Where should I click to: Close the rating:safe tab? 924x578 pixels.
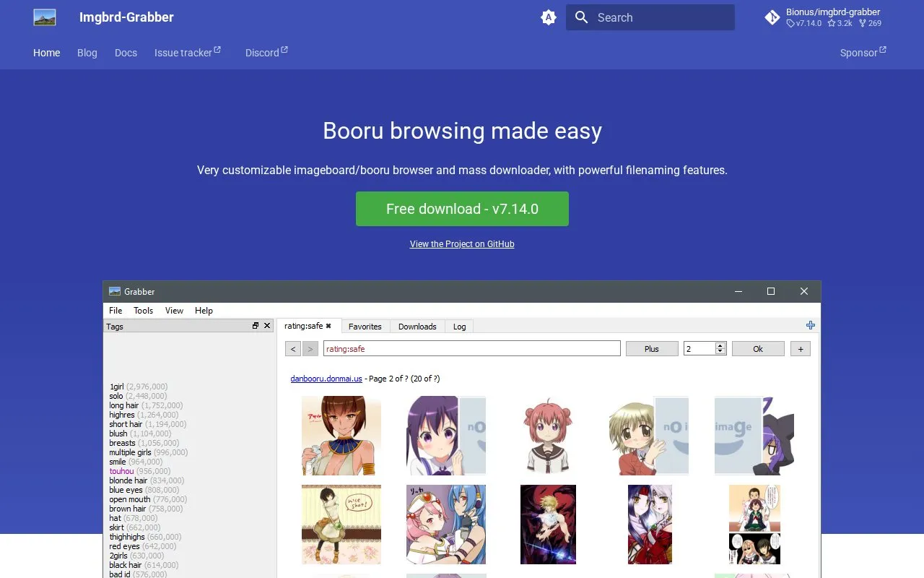tap(328, 326)
